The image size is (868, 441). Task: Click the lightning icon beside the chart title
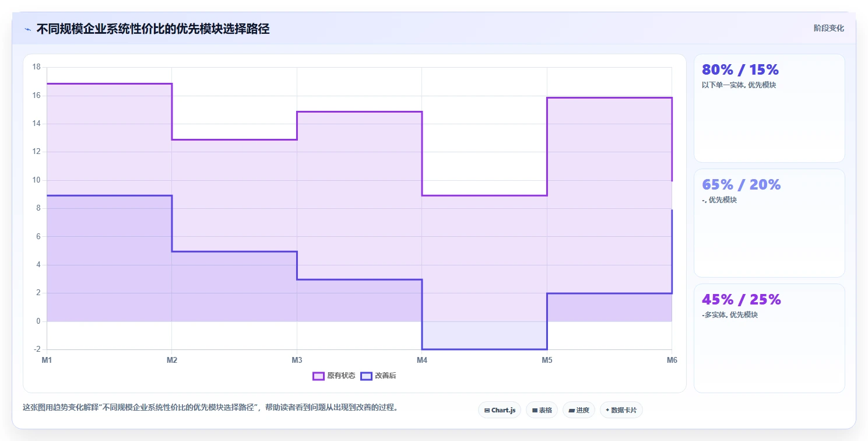[27, 29]
